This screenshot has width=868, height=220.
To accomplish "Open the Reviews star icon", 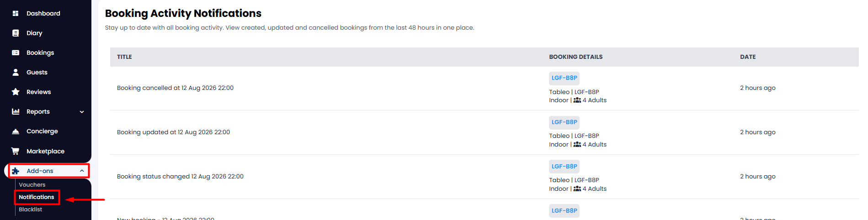I will point(16,92).
